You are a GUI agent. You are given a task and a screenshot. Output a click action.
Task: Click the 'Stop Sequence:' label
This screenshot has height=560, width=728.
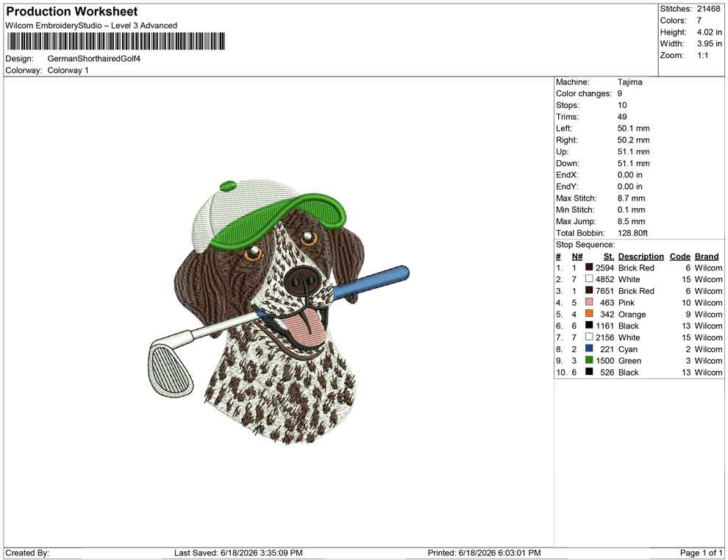pyautogui.click(x=585, y=245)
